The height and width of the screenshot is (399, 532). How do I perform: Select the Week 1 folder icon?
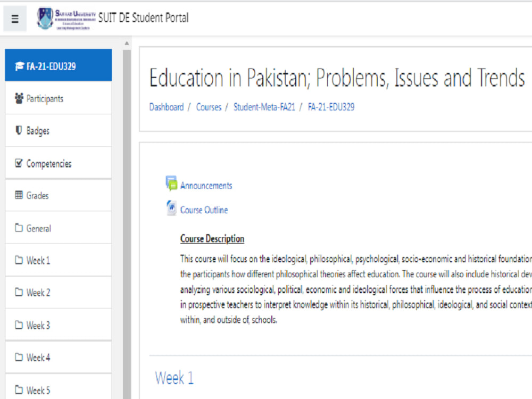(x=19, y=260)
